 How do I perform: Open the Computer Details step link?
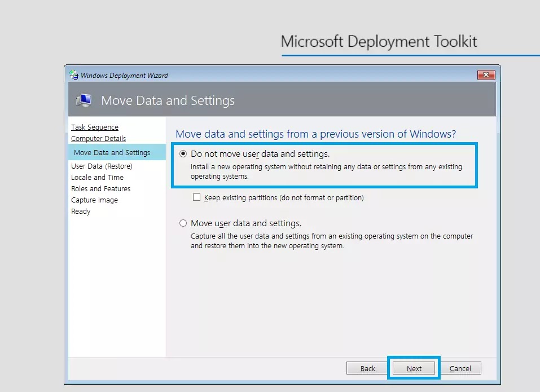99,138
